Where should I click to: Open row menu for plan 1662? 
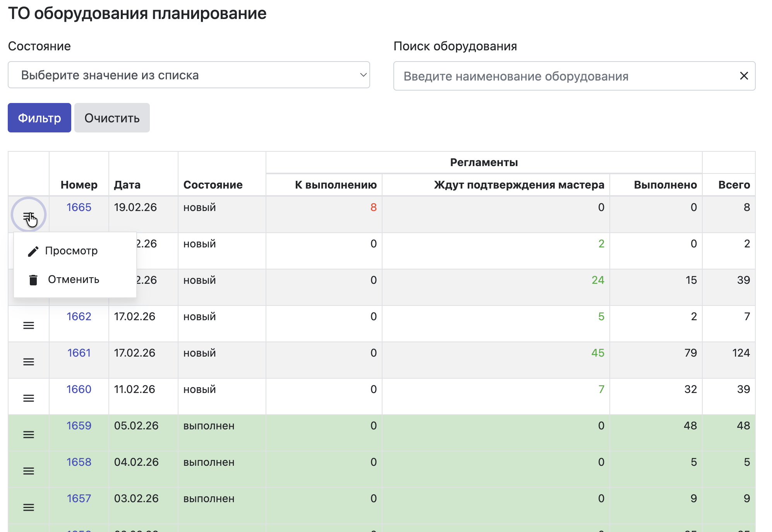[x=29, y=326]
